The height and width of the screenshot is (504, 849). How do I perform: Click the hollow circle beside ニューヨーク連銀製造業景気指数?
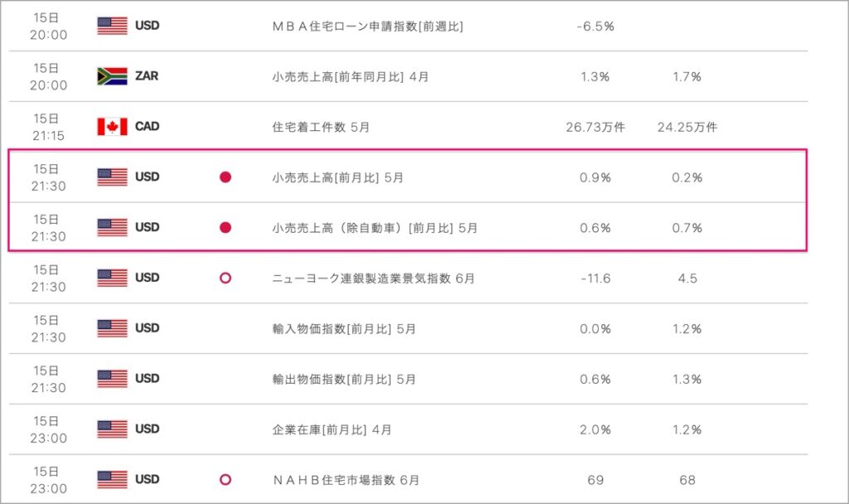click(x=226, y=278)
